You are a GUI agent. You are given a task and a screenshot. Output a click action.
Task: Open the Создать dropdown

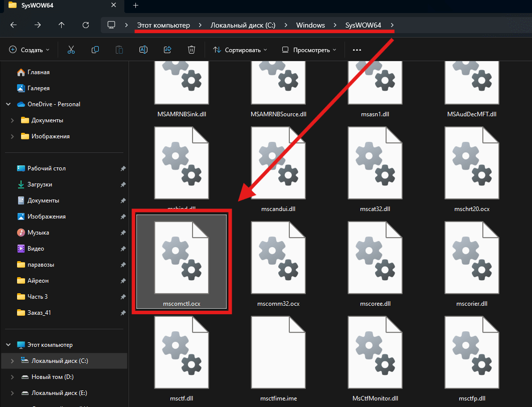point(29,50)
